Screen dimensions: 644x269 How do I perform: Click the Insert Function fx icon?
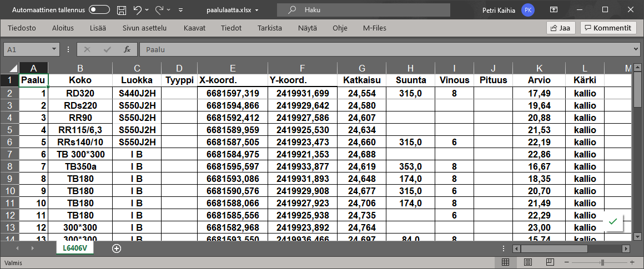point(127,49)
